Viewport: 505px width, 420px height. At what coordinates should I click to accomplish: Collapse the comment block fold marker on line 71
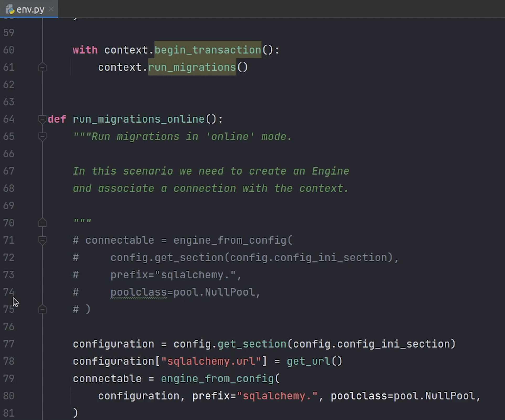coord(42,240)
